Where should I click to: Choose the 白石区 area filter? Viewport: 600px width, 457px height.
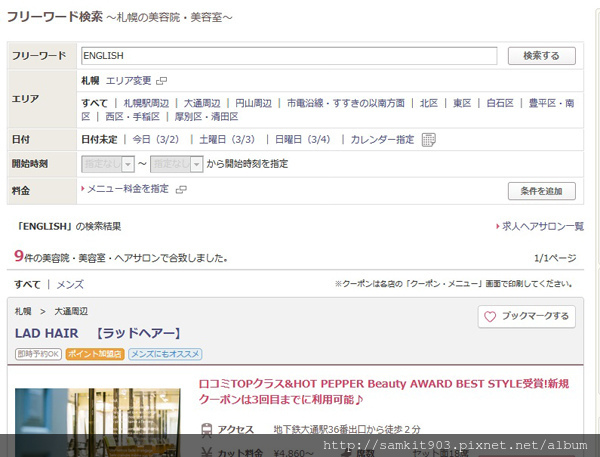pyautogui.click(x=500, y=103)
